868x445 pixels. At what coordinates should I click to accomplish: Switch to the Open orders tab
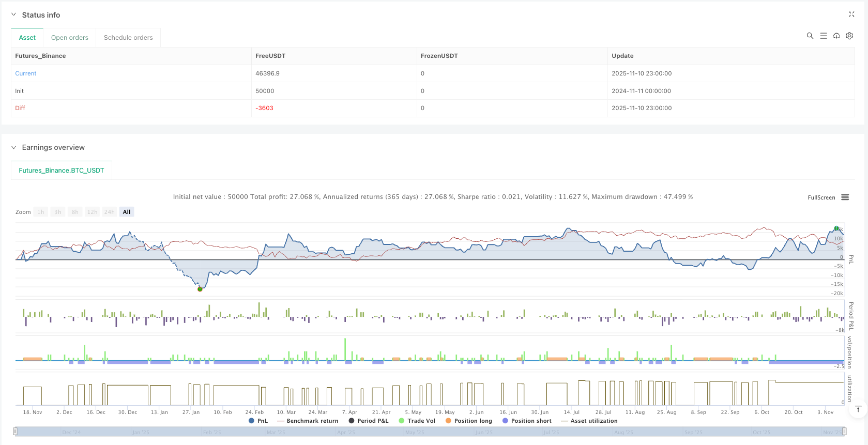coord(70,38)
